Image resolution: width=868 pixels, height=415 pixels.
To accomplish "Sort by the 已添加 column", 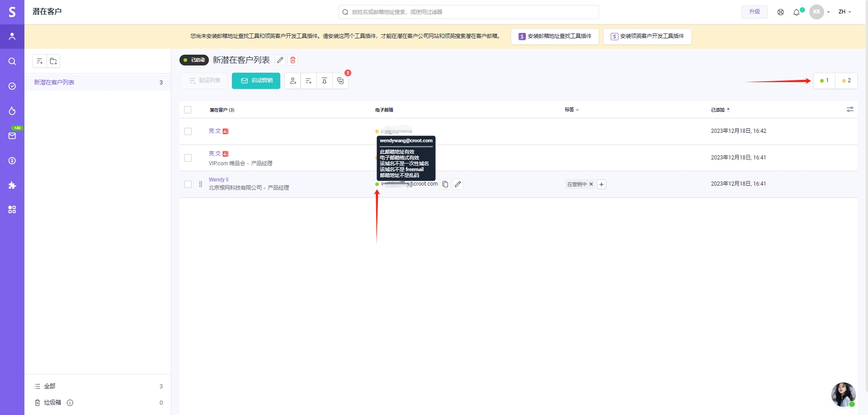I will pyautogui.click(x=720, y=110).
